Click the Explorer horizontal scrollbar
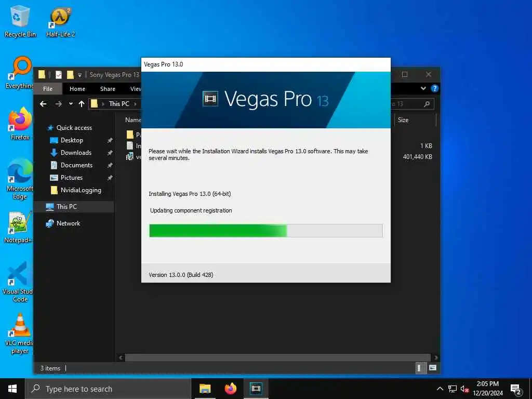 coord(277,357)
